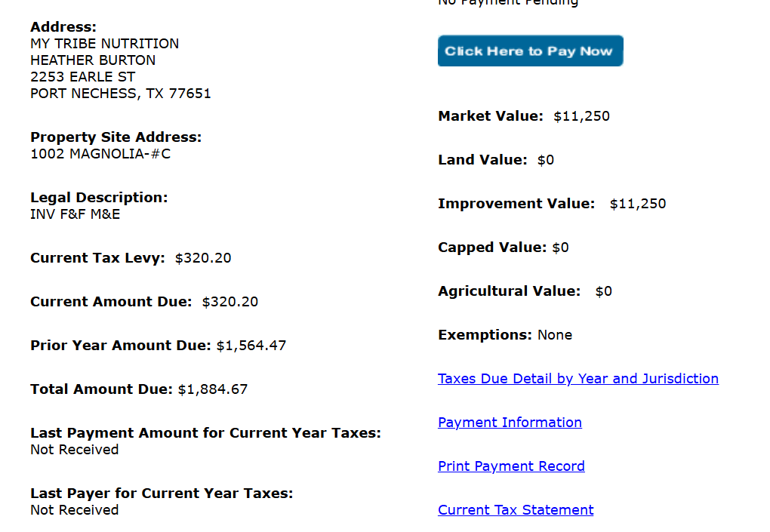
Task: Select the Current Tax Levy label
Action: (97, 258)
